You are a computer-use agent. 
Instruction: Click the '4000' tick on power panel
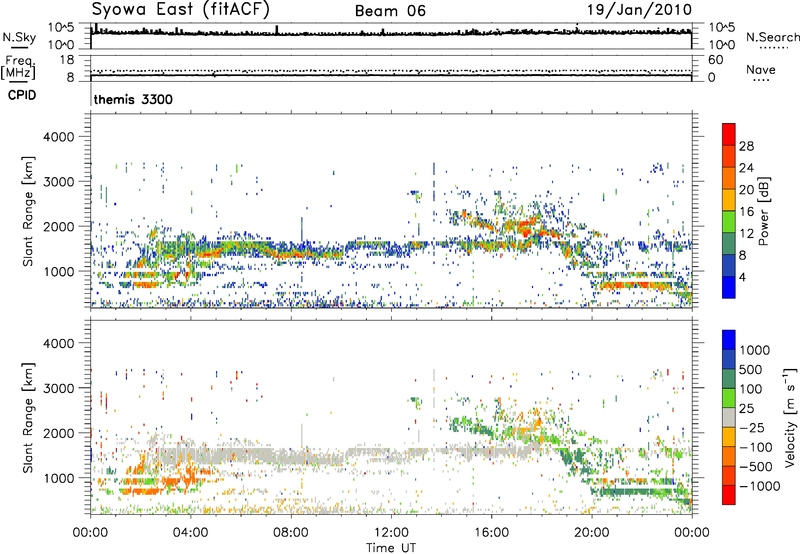click(x=58, y=137)
